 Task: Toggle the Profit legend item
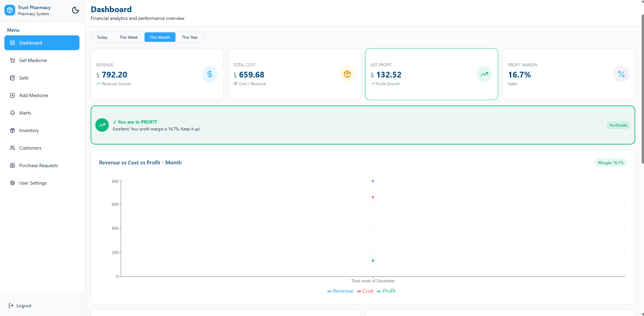386,291
